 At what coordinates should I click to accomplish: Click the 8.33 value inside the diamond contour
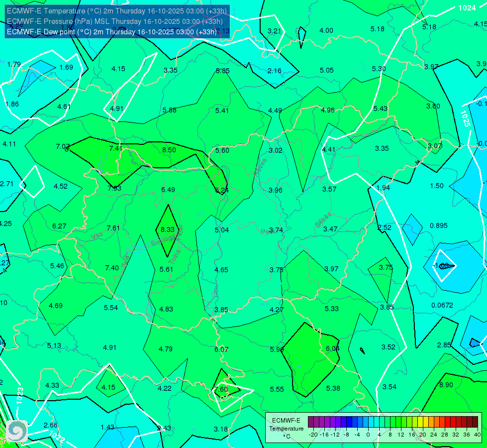(168, 229)
